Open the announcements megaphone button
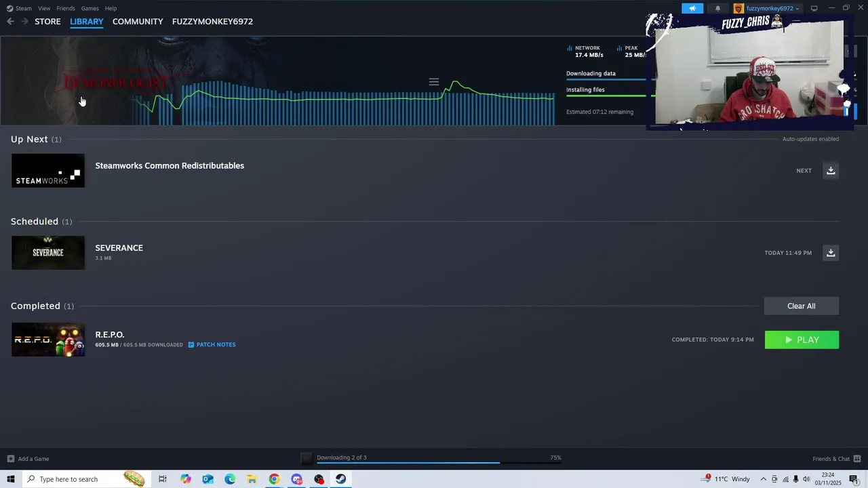 (x=692, y=8)
